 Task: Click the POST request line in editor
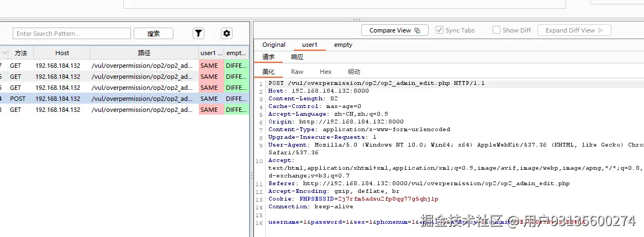pyautogui.click(x=377, y=83)
